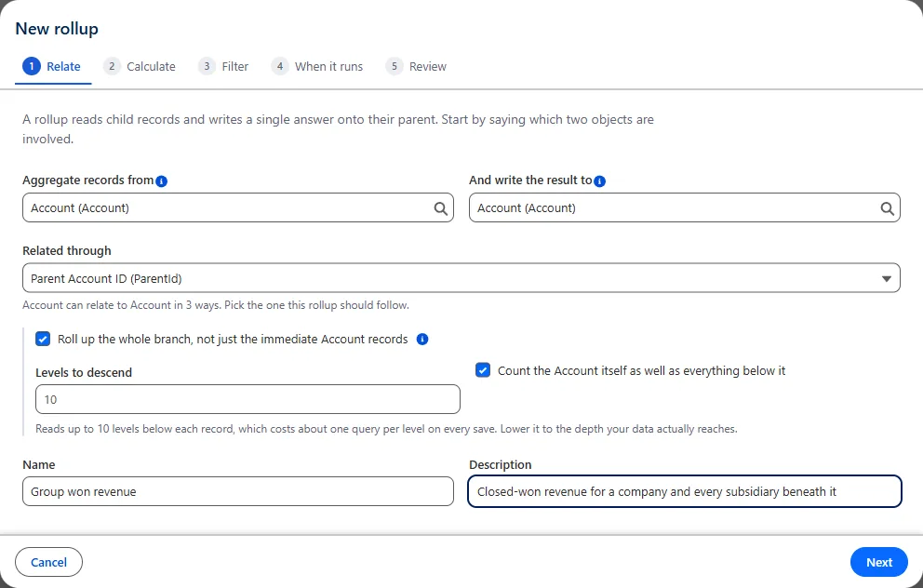Select the When it runs step
Viewport: 923px width, 588px height.
pyautogui.click(x=317, y=66)
